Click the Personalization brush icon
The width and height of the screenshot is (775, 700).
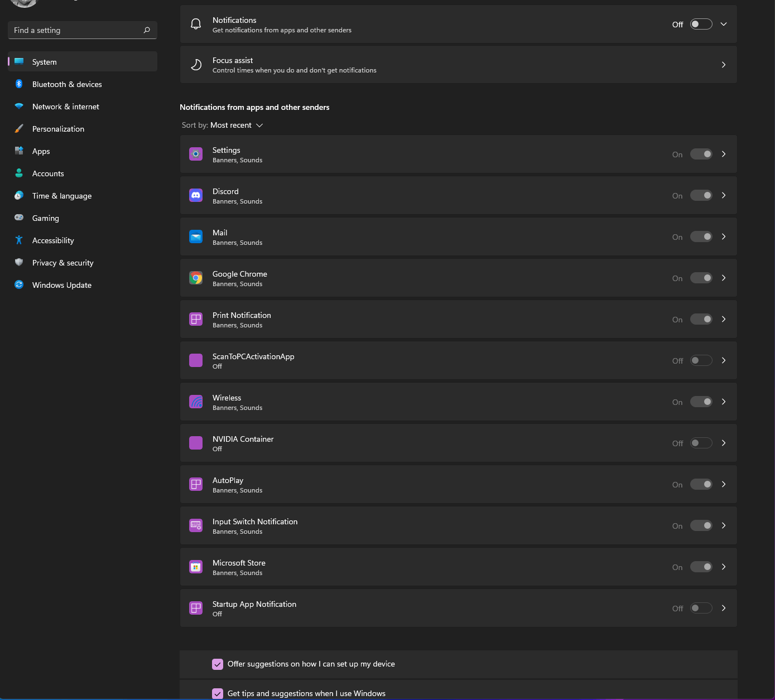pyautogui.click(x=19, y=128)
